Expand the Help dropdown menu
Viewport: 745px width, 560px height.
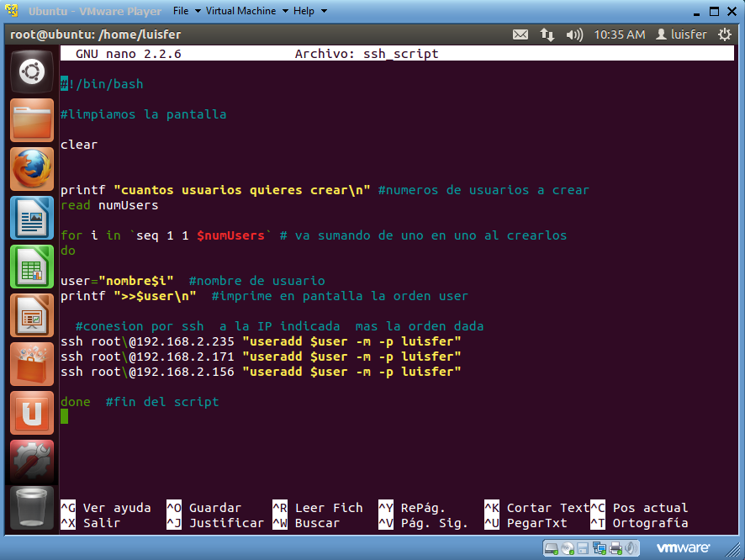click(309, 11)
